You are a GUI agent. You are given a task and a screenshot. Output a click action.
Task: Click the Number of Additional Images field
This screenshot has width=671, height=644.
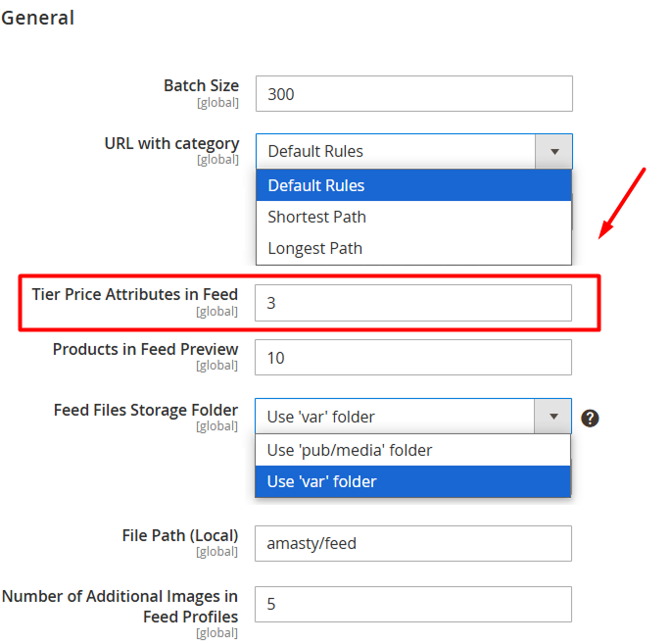(413, 604)
